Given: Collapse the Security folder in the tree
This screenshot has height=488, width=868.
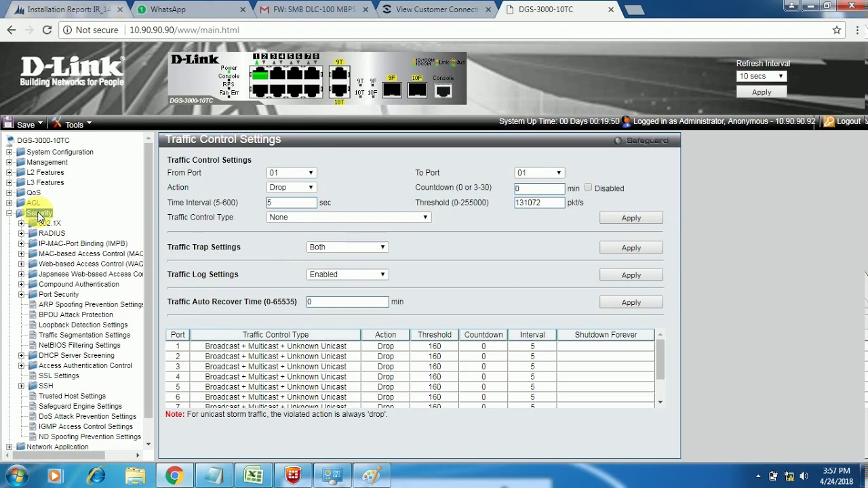Looking at the screenshot, I should pos(9,213).
